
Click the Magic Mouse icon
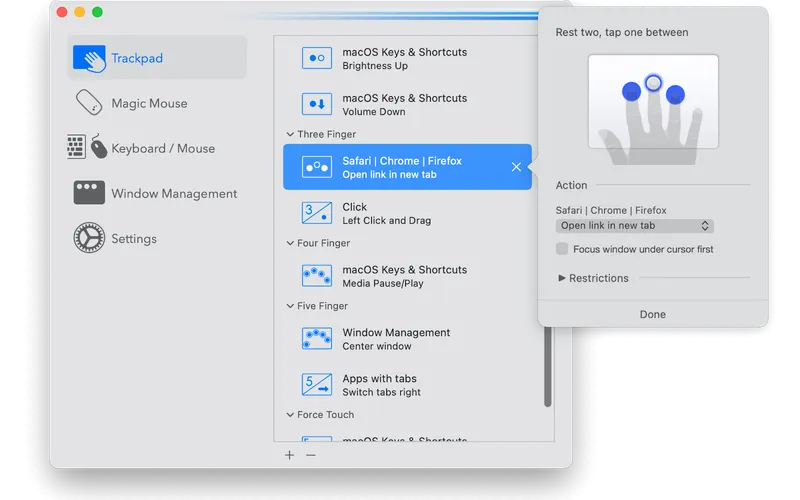(89, 103)
